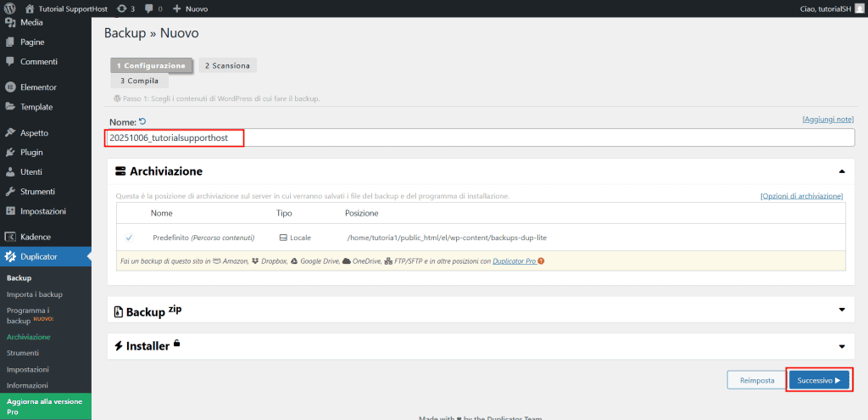The image size is (868, 420).
Task: Collapse the Archiviazione section
Action: click(x=842, y=171)
